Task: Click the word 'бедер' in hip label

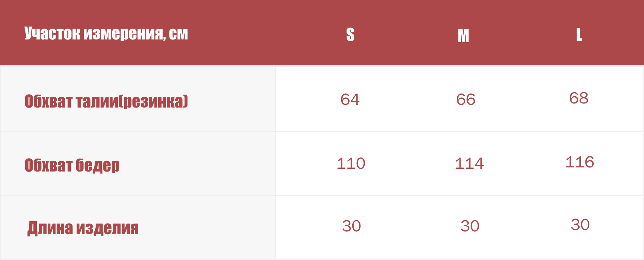Action: pyautogui.click(x=98, y=165)
